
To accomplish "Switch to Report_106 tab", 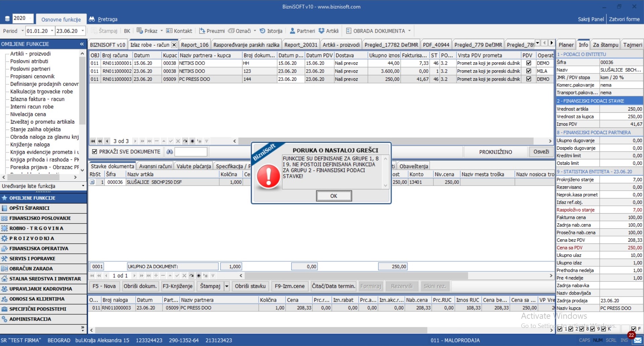I will click(195, 45).
